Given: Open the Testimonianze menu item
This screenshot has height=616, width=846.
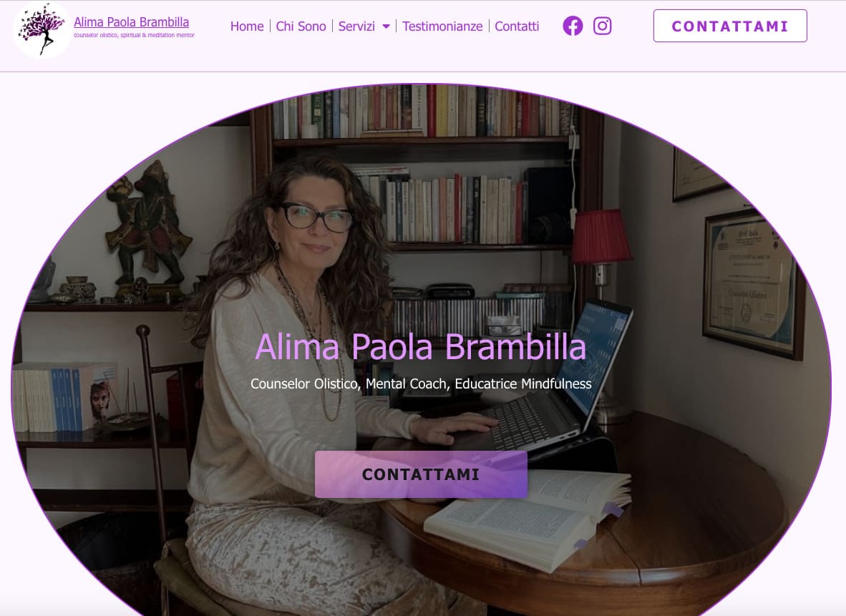Looking at the screenshot, I should point(442,26).
